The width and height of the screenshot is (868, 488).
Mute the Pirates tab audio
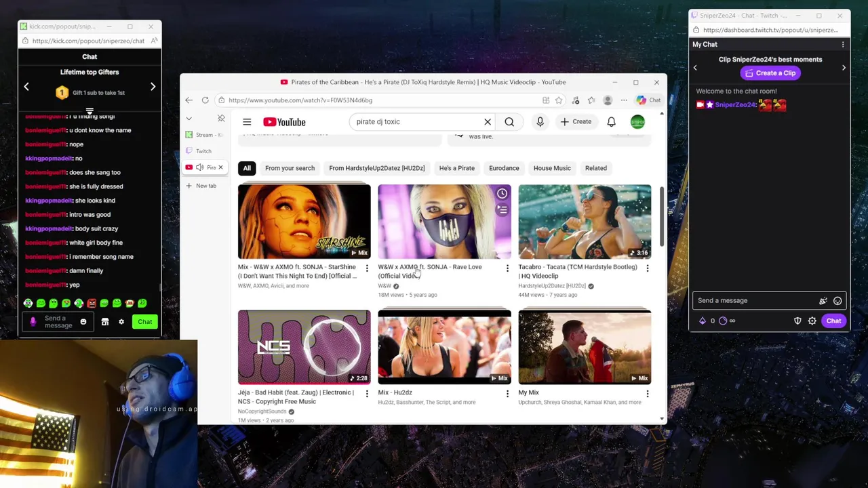[199, 167]
